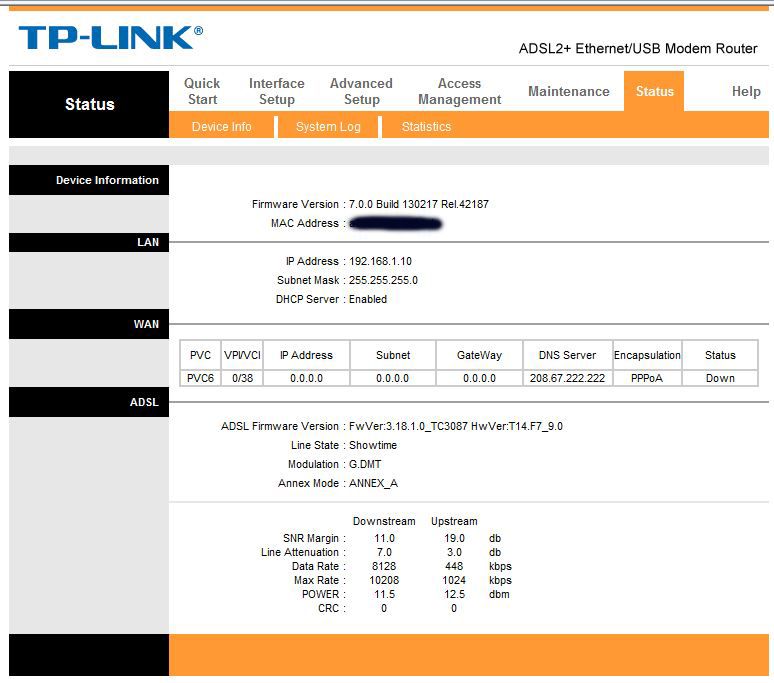Click the Line State Showtime value
774x683 pixels.
click(x=373, y=445)
